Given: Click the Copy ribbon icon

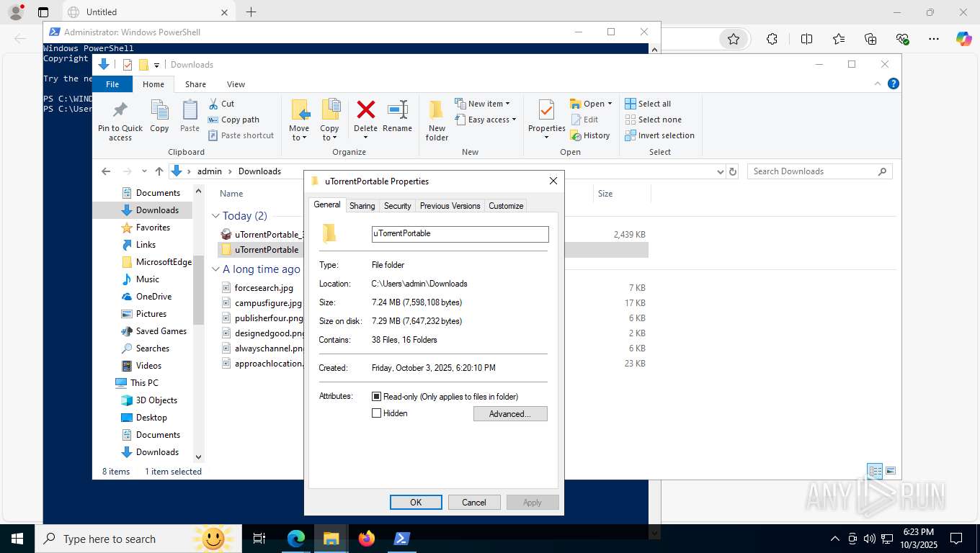Looking at the screenshot, I should (x=159, y=110).
